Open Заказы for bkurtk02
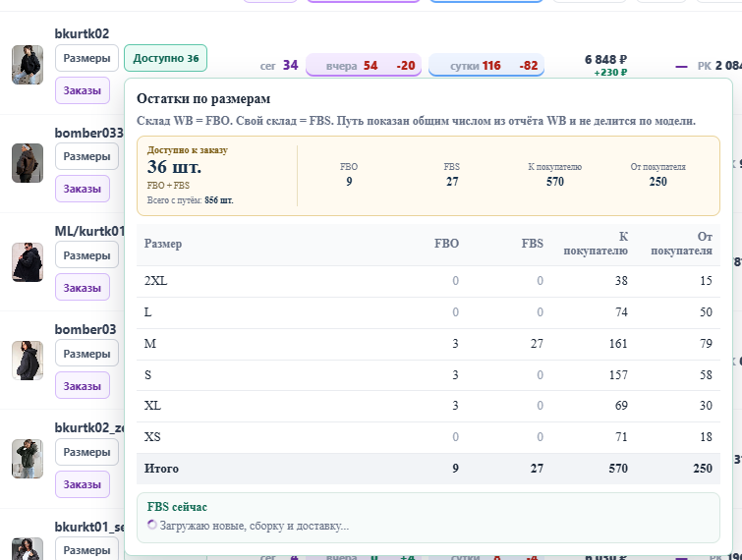This screenshot has height=560, width=742. tap(83, 90)
